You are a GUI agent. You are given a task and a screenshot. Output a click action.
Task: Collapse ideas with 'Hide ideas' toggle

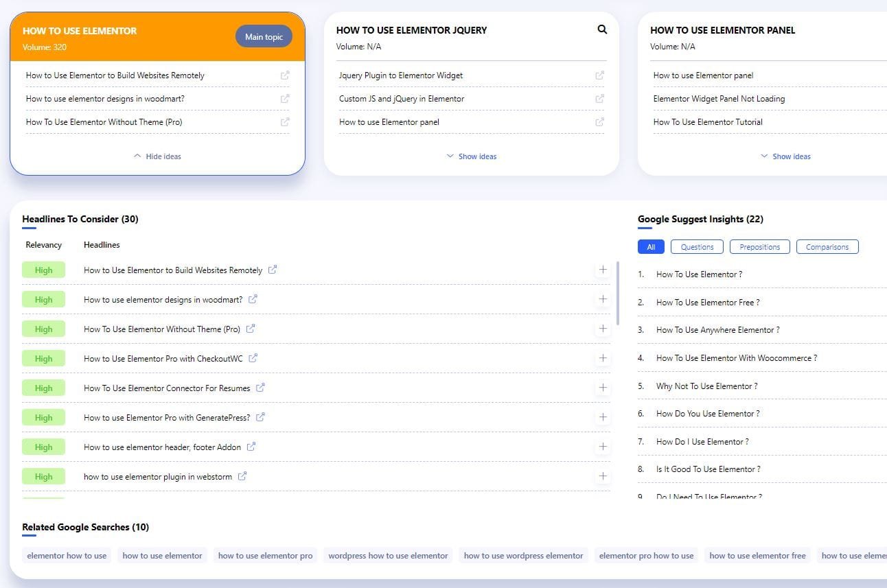coord(157,156)
